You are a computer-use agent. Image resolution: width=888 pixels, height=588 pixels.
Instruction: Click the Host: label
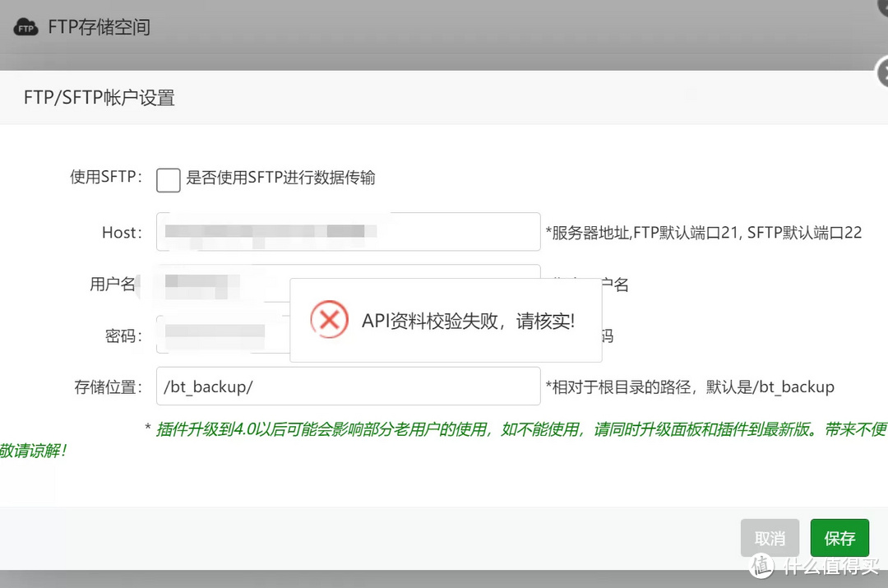coord(122,233)
